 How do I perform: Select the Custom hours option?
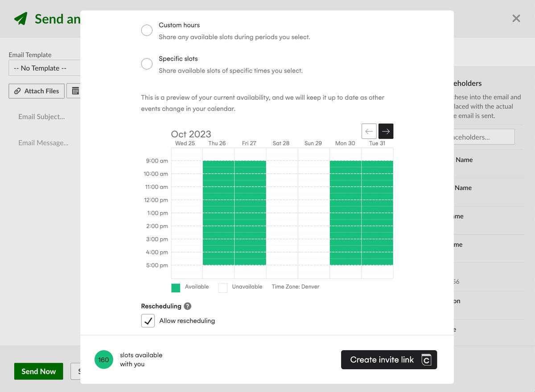point(147,30)
